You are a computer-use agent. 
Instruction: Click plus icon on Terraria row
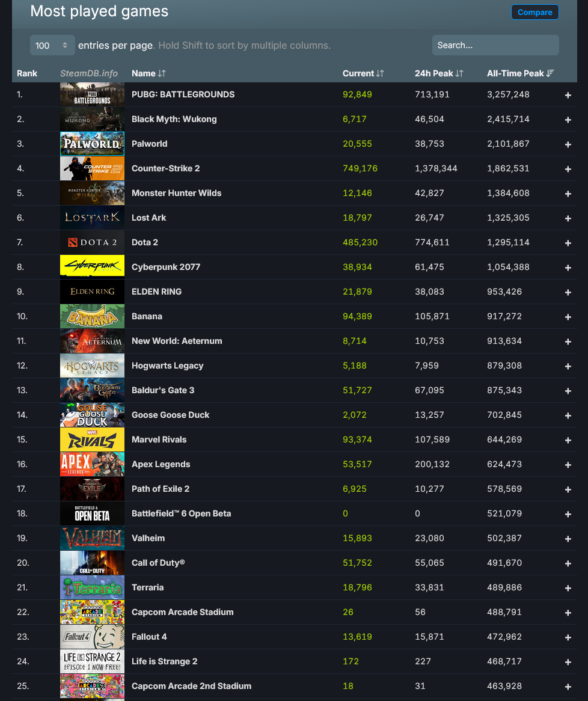click(x=568, y=588)
